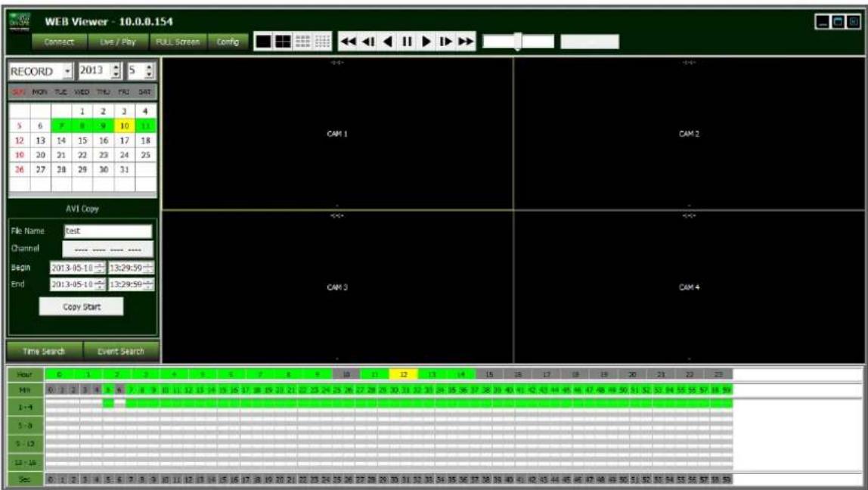Click the fast forward playback button
This screenshot has width=868, height=490.
466,42
